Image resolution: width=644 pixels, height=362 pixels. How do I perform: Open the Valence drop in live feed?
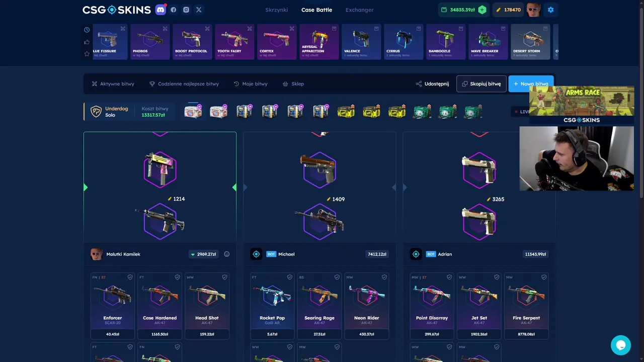[361, 42]
